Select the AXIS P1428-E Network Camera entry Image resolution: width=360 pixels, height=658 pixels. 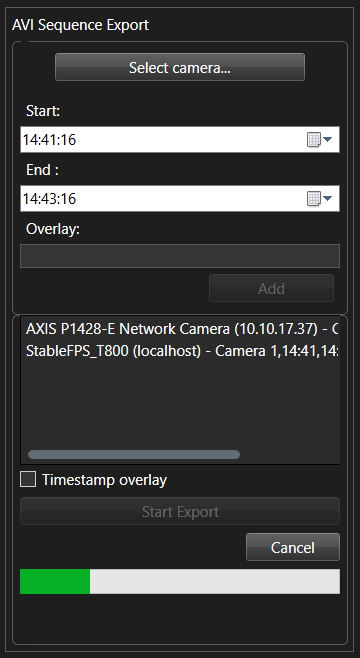tap(182, 329)
